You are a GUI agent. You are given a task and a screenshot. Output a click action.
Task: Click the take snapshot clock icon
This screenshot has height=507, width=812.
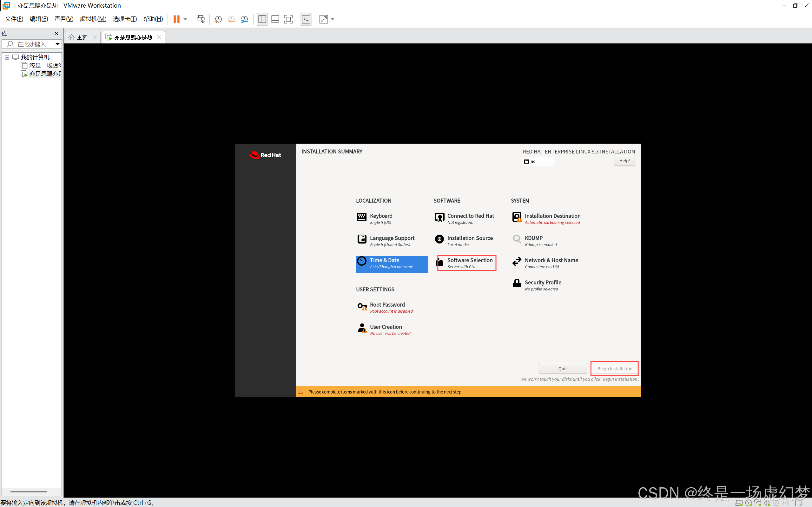[x=218, y=19]
